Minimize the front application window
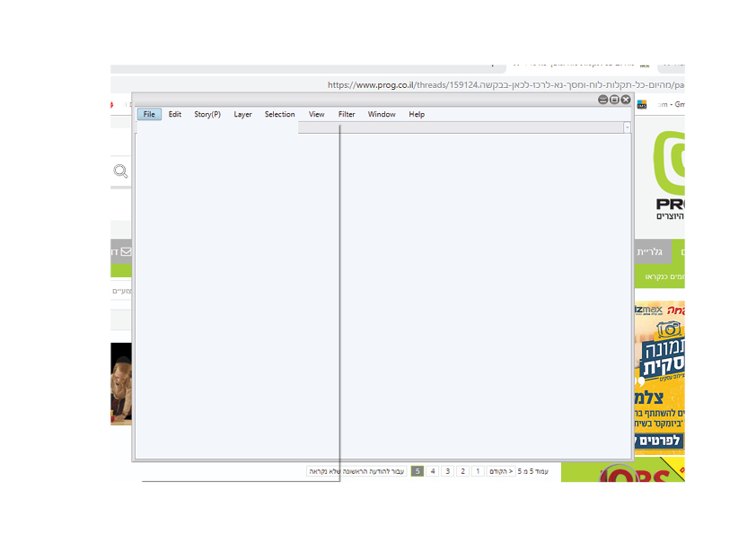 pos(602,100)
